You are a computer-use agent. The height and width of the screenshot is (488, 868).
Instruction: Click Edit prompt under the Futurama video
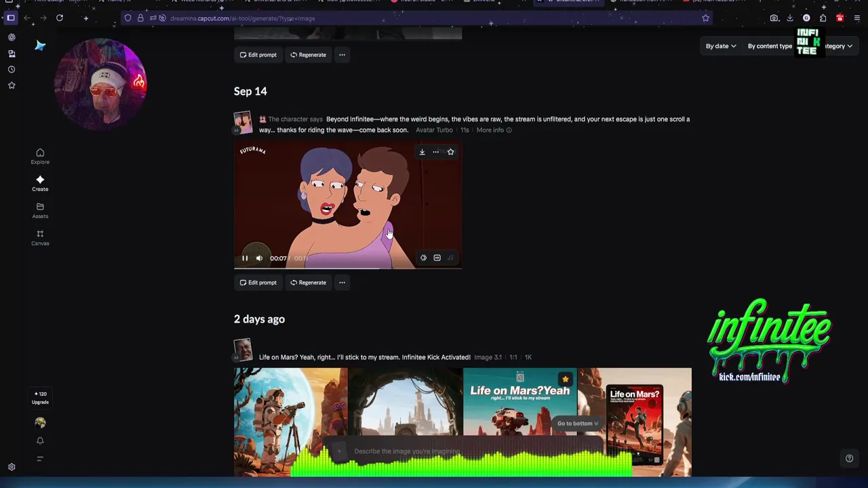tap(258, 283)
